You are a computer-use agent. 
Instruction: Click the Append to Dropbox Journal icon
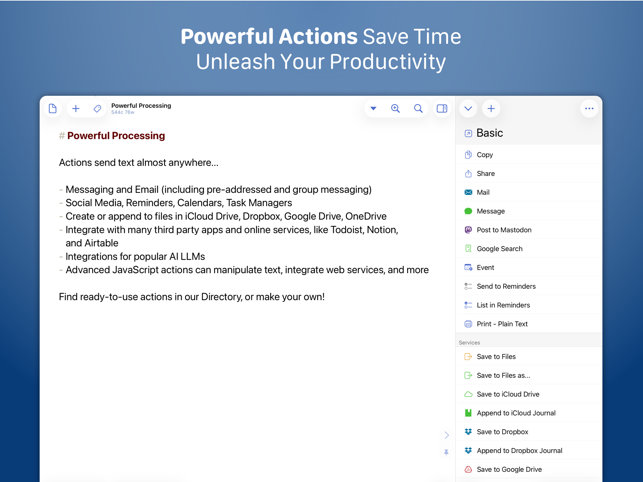click(x=468, y=450)
